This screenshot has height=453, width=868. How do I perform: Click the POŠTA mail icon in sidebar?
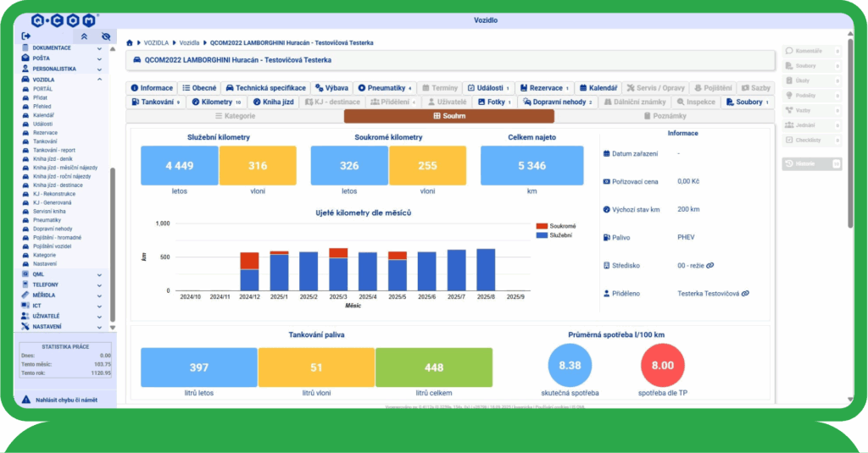pyautogui.click(x=25, y=58)
